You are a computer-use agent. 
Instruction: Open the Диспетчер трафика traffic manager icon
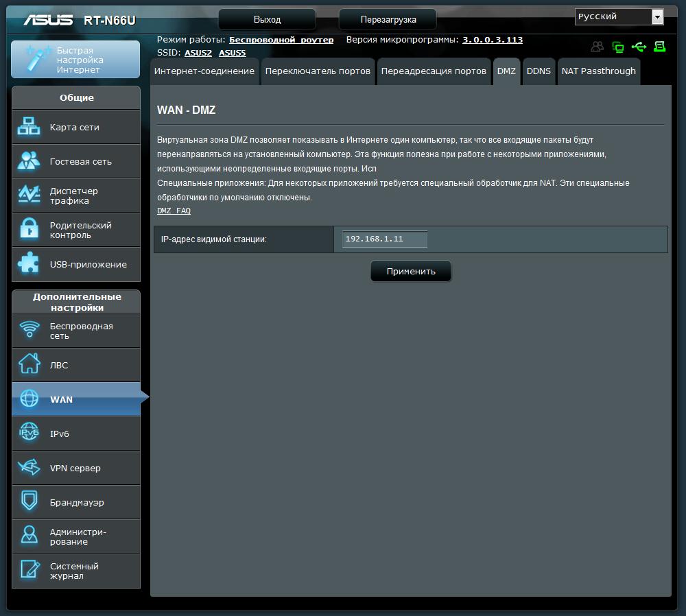[x=29, y=195]
